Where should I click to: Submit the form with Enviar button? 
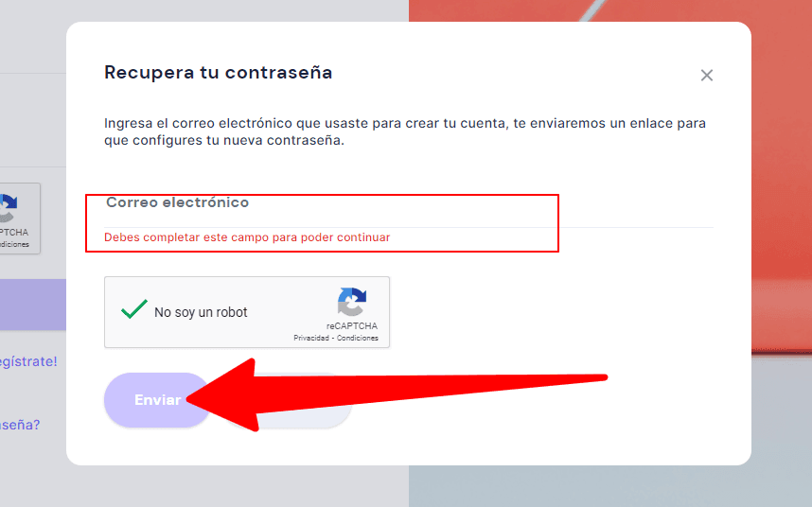coord(157,400)
